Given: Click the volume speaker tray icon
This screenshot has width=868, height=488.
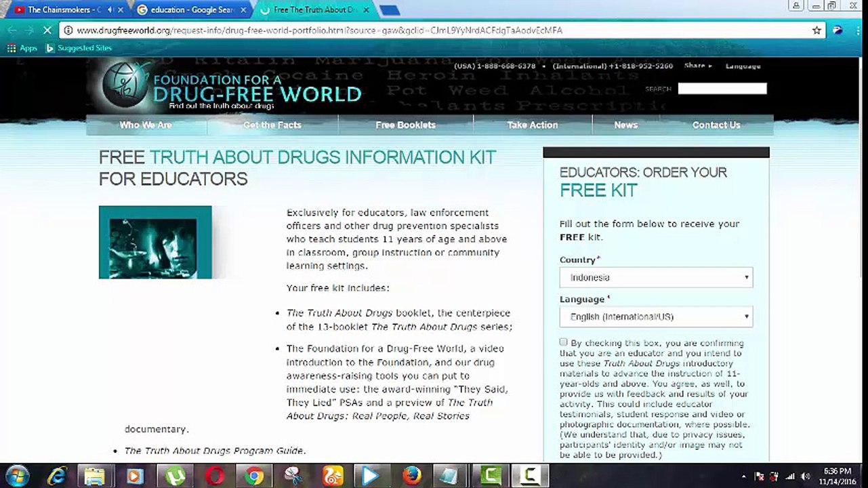Looking at the screenshot, I should (806, 476).
